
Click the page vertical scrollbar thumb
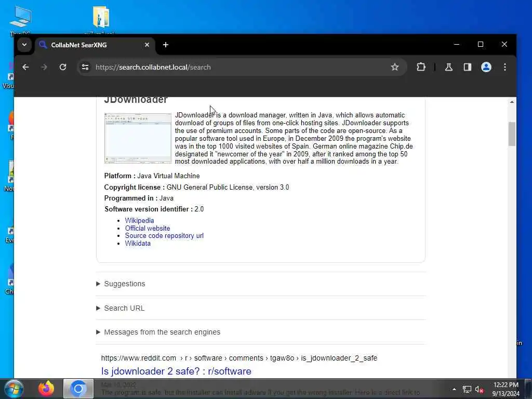512,134
